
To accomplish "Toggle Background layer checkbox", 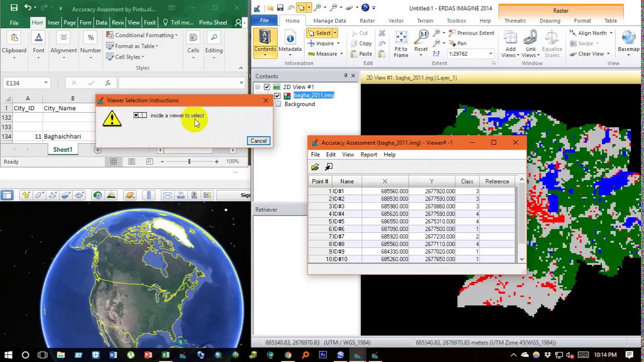I will 277,104.
